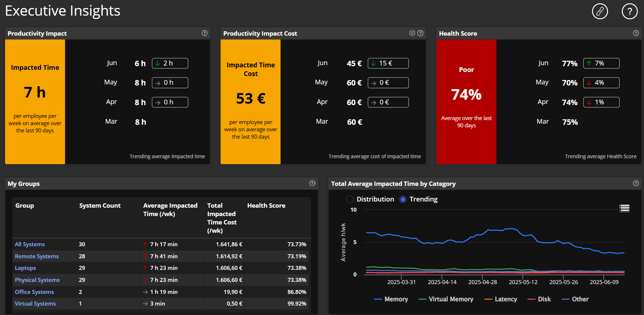Open the All Systems group link
Screen dimensions: 644x315
point(30,244)
